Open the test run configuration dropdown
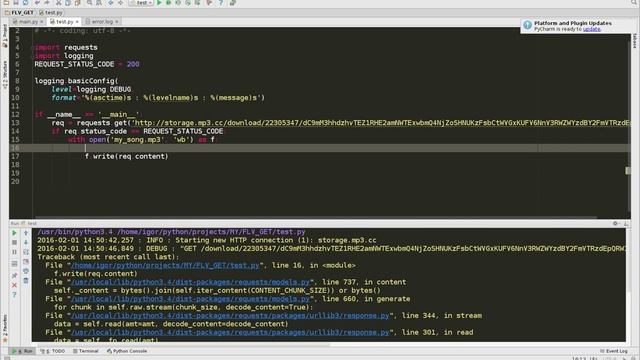This screenshot has width=640, height=360. coord(141,3)
